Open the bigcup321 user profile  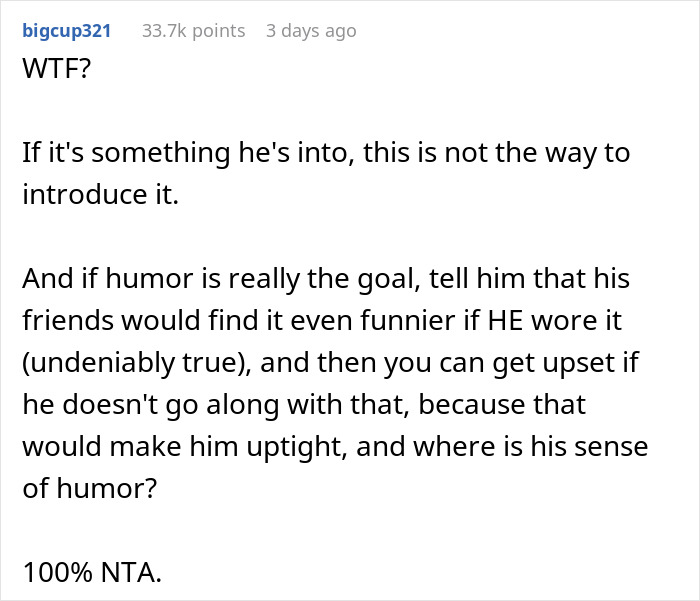(x=67, y=31)
